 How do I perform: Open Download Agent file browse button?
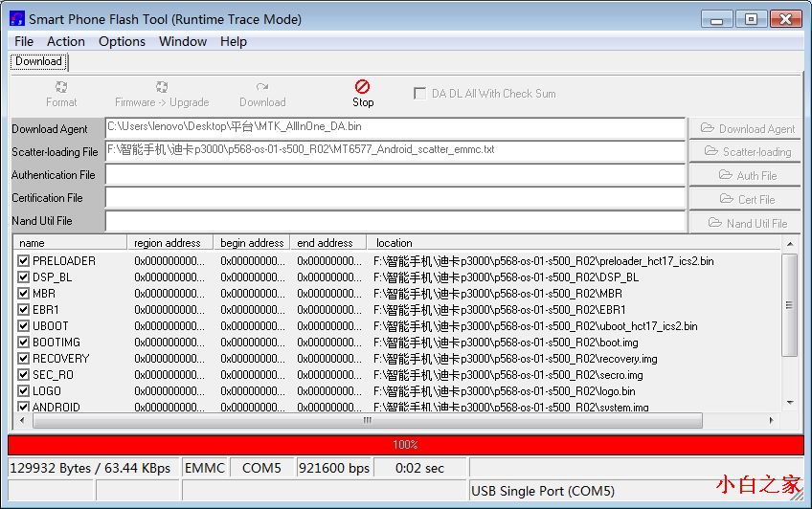click(745, 128)
